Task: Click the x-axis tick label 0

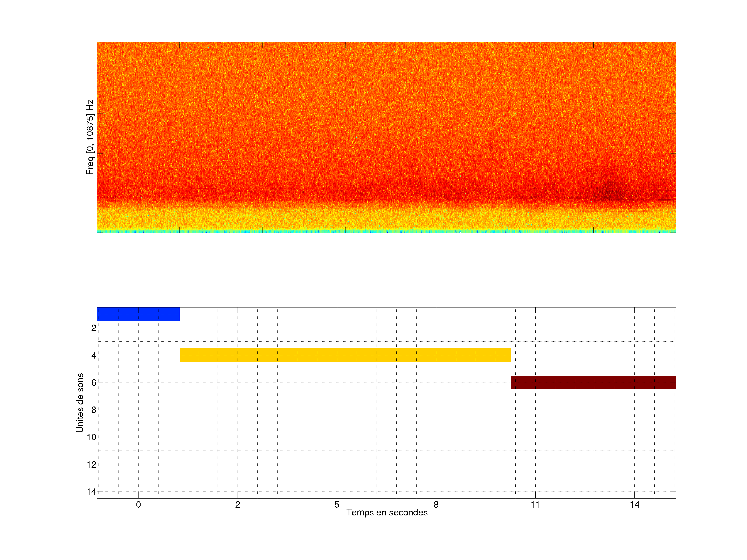Action: tap(138, 505)
